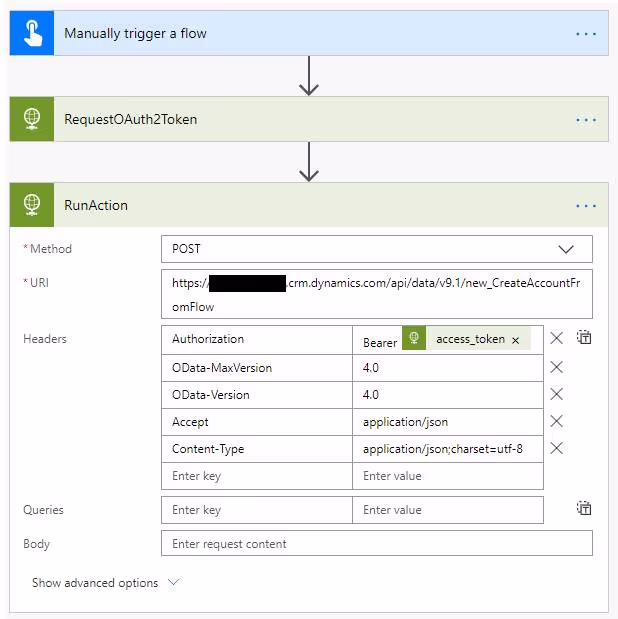The height and width of the screenshot is (619, 618).
Task: Click the Accept header key cell
Action: pos(257,422)
